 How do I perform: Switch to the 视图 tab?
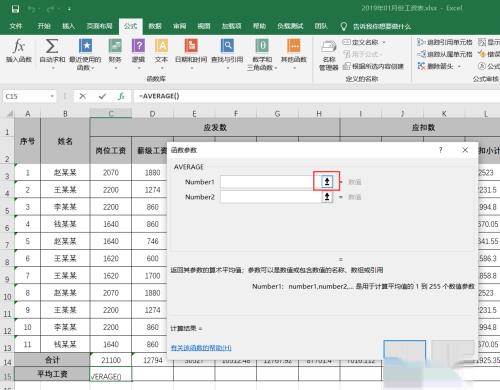(204, 26)
